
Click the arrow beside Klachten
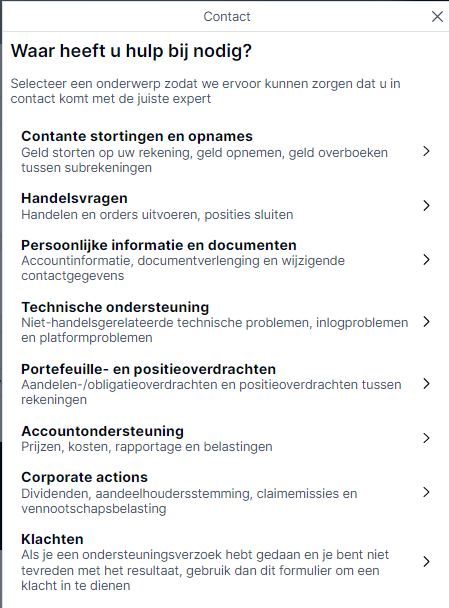pyautogui.click(x=426, y=561)
